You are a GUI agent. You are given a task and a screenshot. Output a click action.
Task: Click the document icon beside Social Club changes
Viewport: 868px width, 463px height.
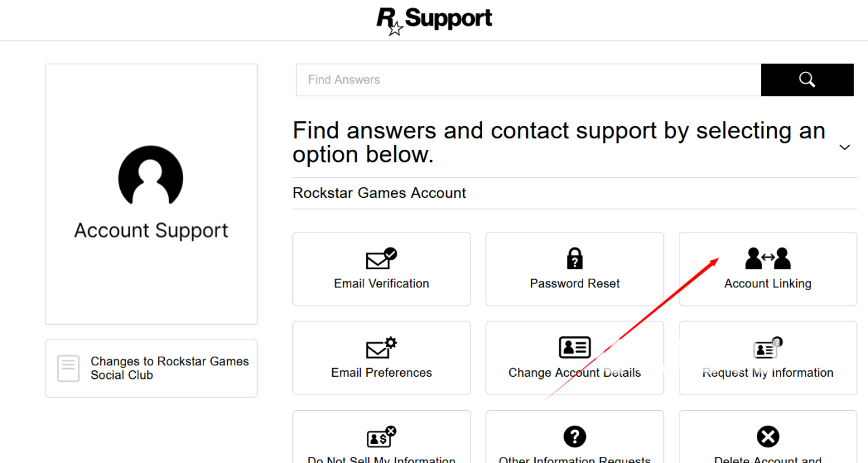68,368
